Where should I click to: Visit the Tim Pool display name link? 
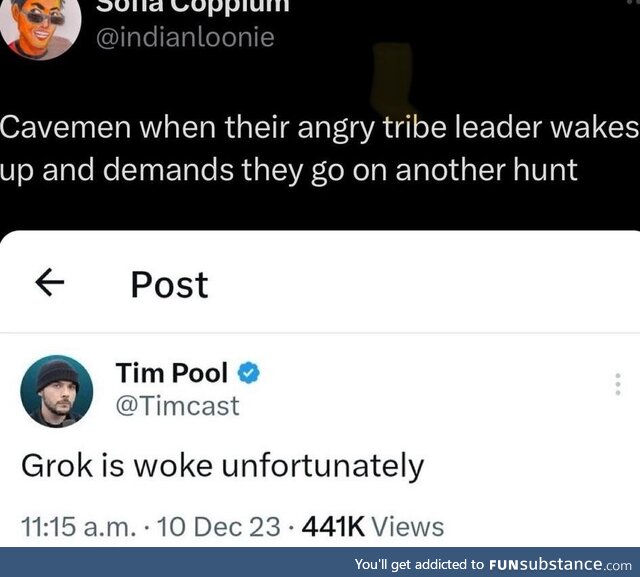point(172,373)
